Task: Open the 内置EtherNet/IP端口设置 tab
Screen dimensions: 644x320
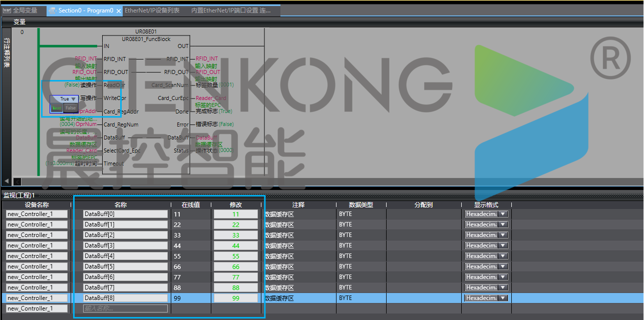Action: 231,10
